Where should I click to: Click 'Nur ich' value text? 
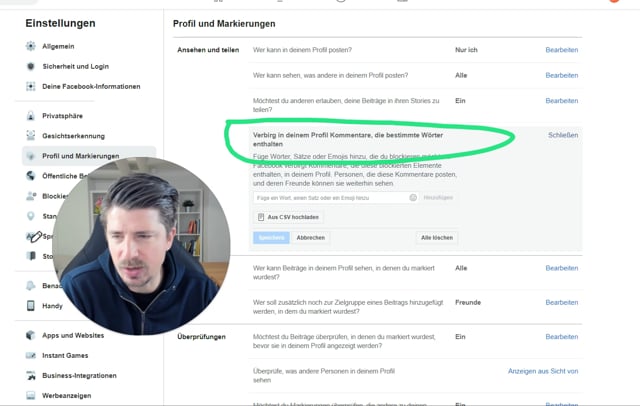tap(466, 50)
